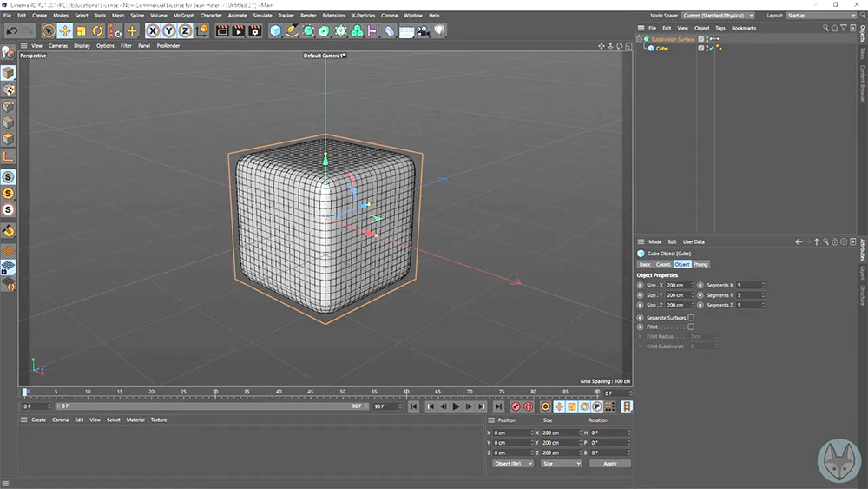Viewport: 868px width, 489px height.
Task: Click the Apply button in coordinates panel
Action: pos(609,464)
